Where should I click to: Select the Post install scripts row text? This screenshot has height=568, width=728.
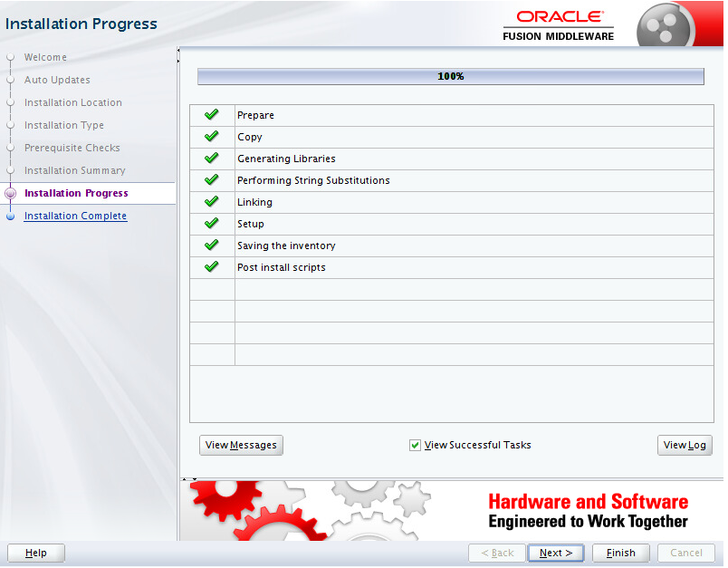282,267
